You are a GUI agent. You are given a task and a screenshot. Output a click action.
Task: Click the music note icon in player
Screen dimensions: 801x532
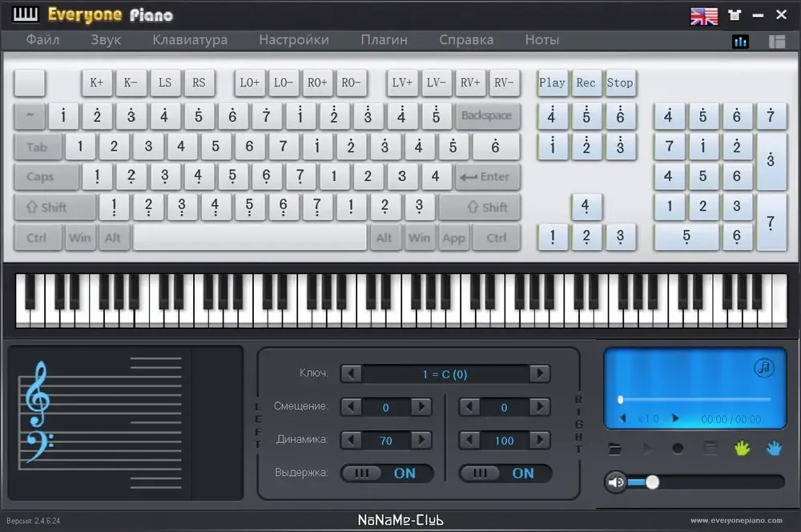click(x=764, y=368)
